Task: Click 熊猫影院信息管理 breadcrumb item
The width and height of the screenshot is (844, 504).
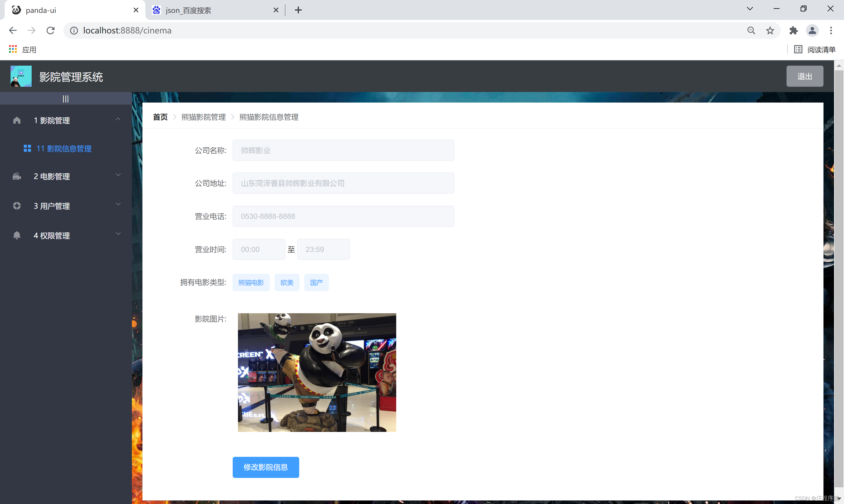Action: click(269, 117)
